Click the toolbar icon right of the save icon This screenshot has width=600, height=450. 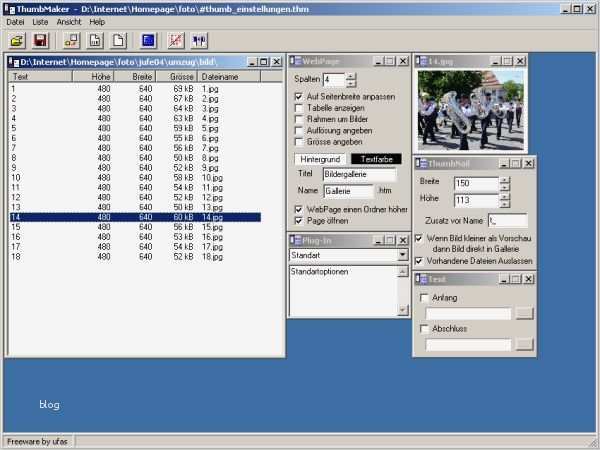tap(71, 41)
